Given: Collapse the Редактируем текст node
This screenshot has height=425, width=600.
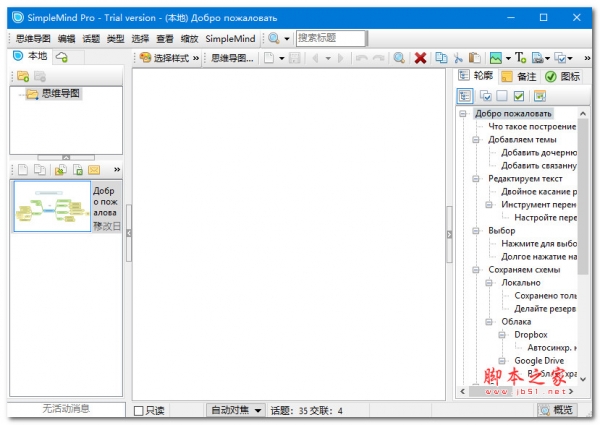Looking at the screenshot, I should [476, 179].
